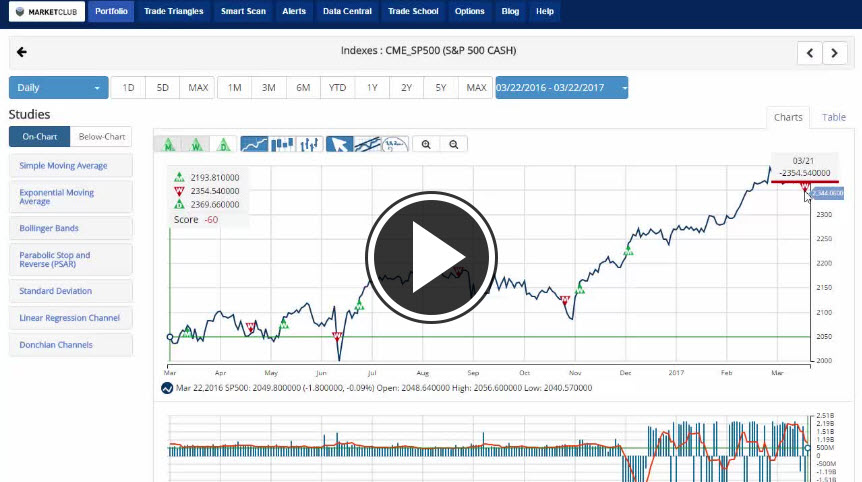Click the MarketClub logo
Image resolution: width=862 pixels, height=482 pixels.
point(47,12)
